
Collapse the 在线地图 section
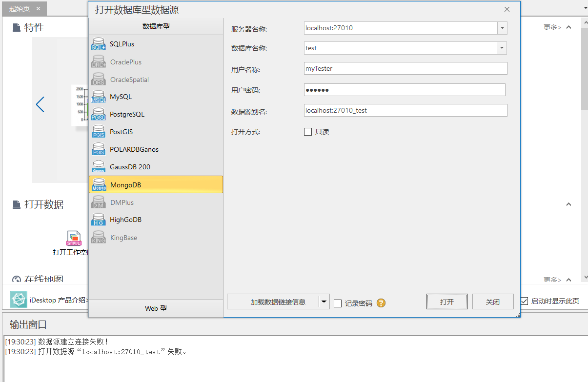568,280
